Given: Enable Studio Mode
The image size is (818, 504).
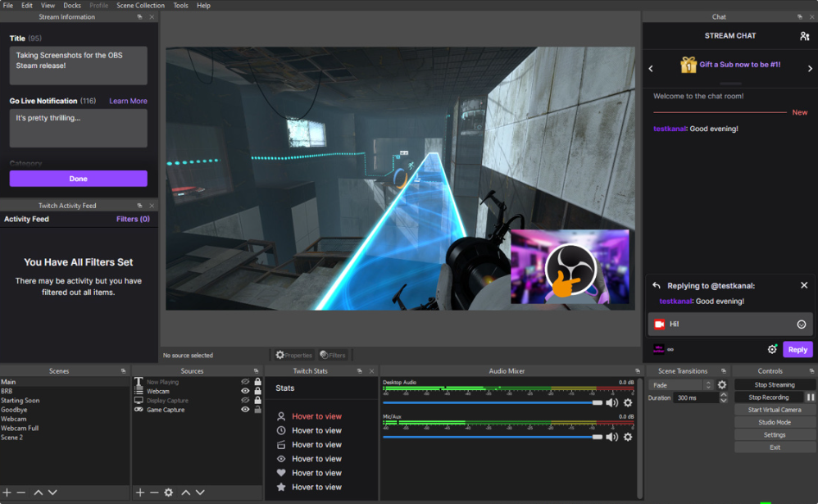Looking at the screenshot, I should coord(775,423).
